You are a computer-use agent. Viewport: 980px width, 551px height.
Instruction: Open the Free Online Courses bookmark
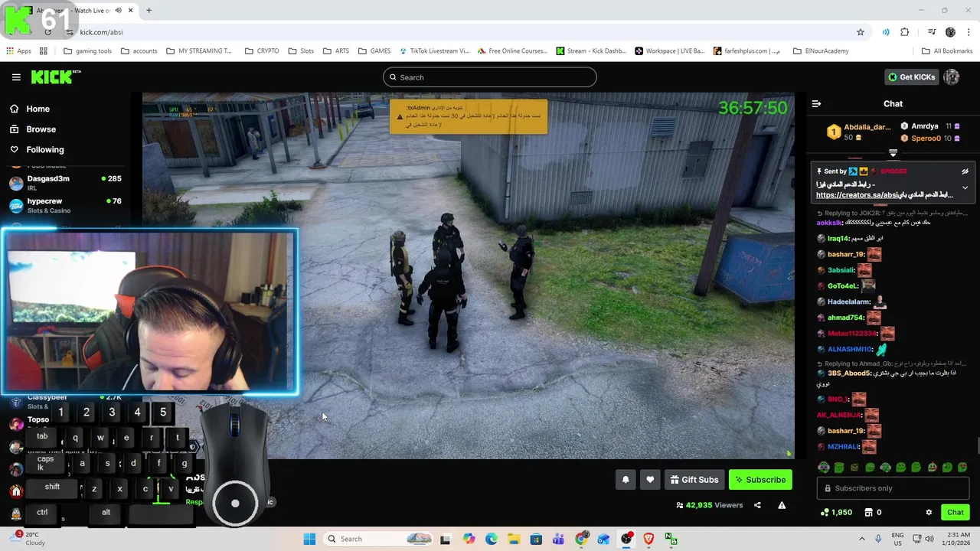(x=512, y=51)
